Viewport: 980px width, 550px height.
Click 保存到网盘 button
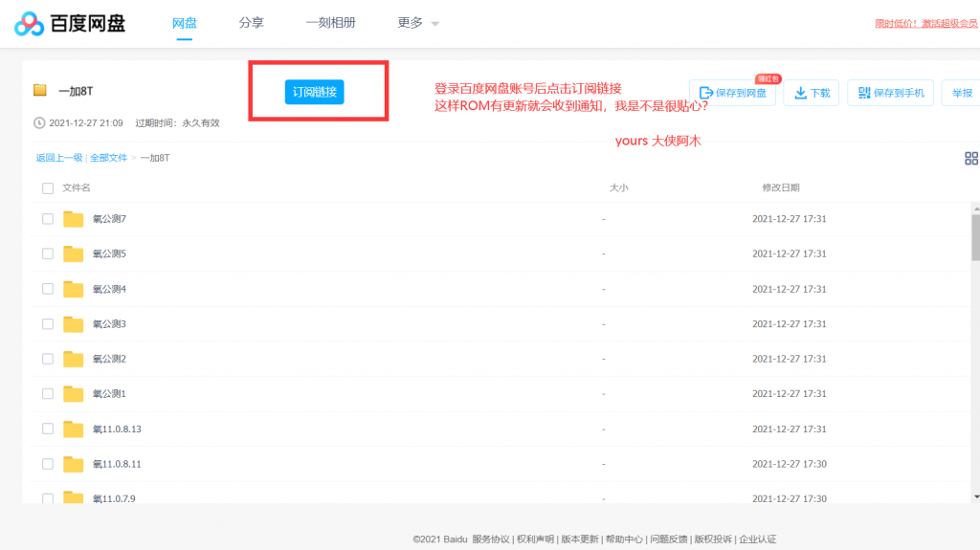coord(732,93)
